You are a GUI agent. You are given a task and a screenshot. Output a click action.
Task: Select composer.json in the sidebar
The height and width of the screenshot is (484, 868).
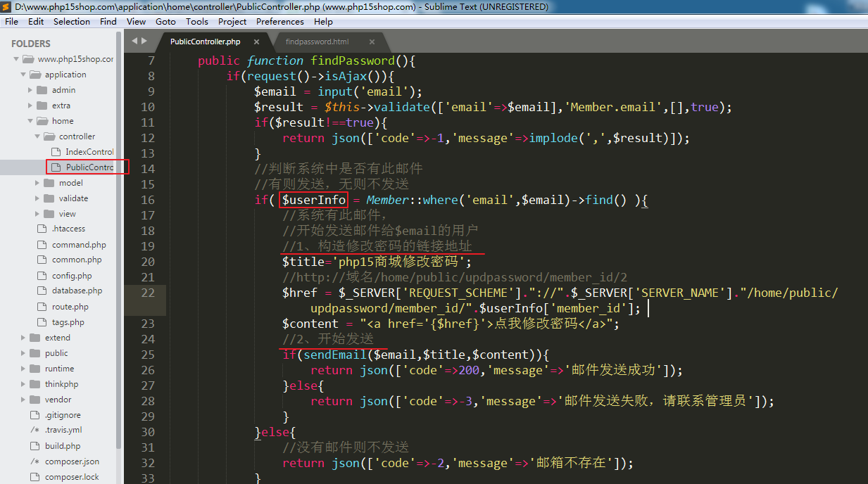click(72, 461)
